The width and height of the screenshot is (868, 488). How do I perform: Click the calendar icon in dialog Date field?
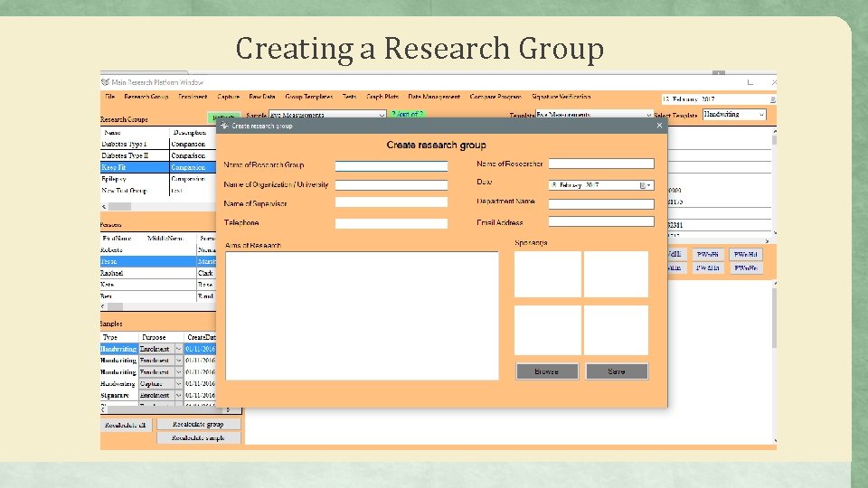pyautogui.click(x=643, y=185)
